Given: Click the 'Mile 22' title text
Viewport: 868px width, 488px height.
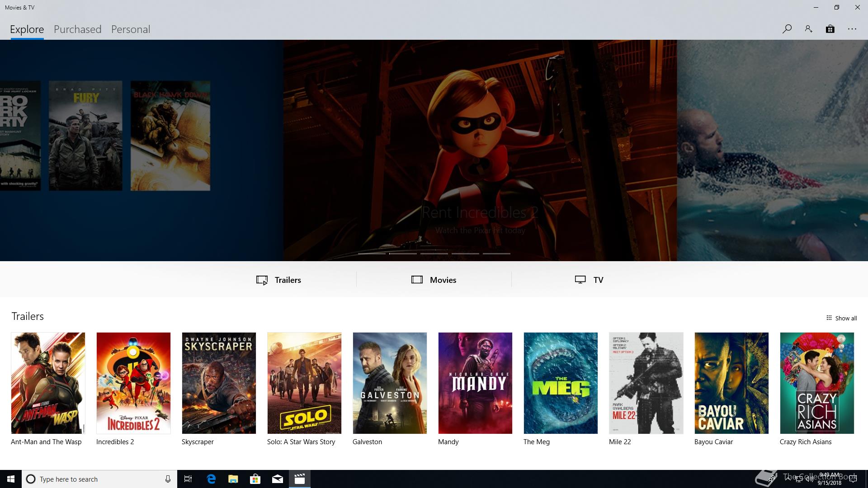Looking at the screenshot, I should (x=620, y=442).
